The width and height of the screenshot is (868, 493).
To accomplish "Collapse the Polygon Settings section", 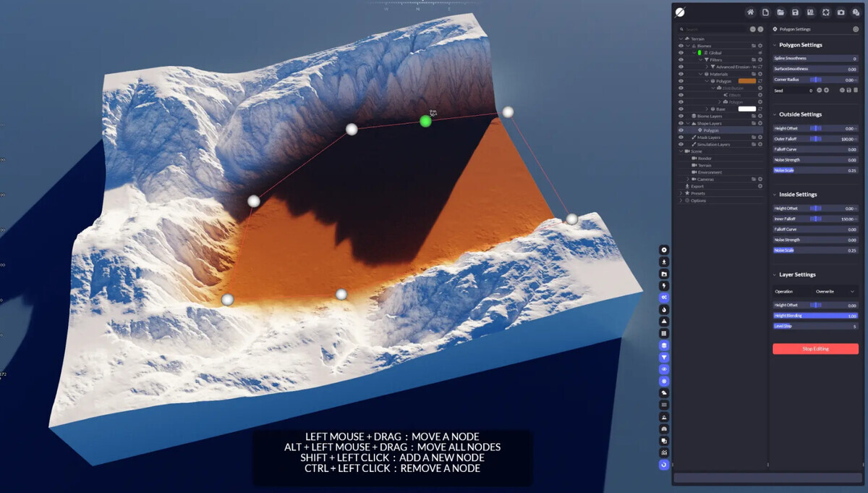I will click(774, 45).
